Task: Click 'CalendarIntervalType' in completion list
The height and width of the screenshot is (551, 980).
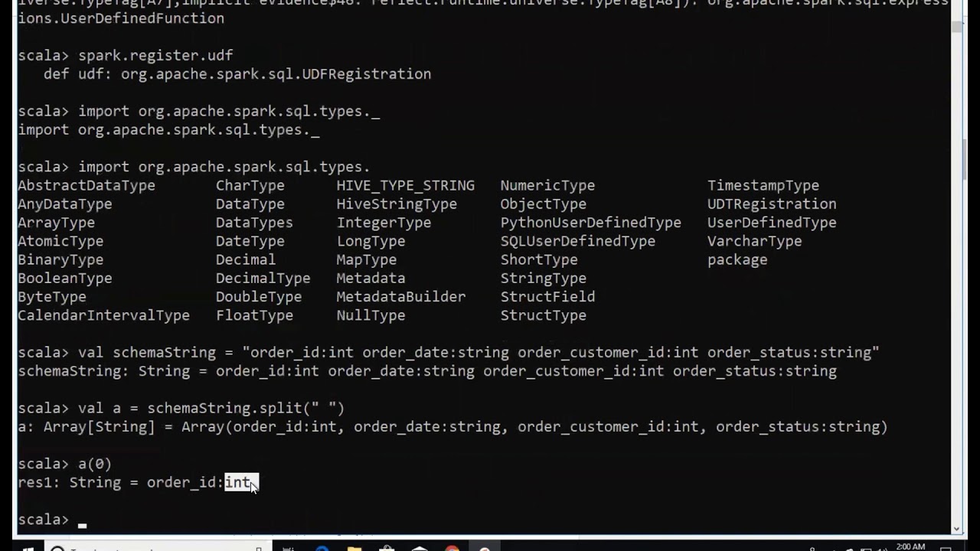Action: click(x=103, y=315)
